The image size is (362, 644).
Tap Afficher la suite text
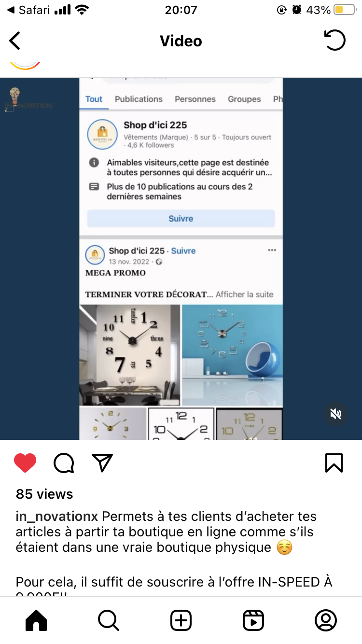(x=244, y=294)
